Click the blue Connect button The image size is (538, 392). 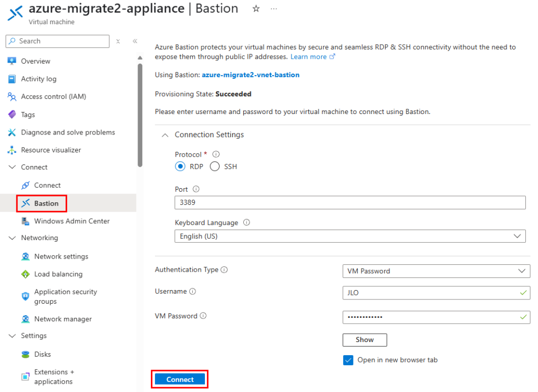(180, 379)
